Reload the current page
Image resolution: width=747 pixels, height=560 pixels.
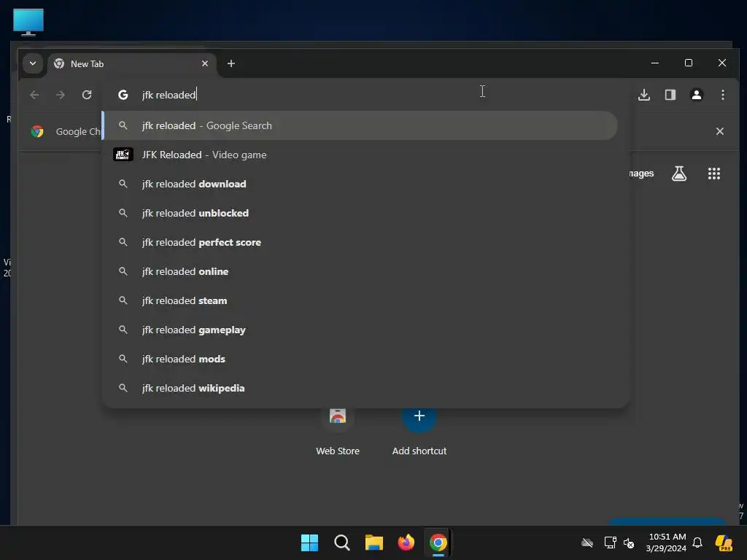[x=87, y=95]
